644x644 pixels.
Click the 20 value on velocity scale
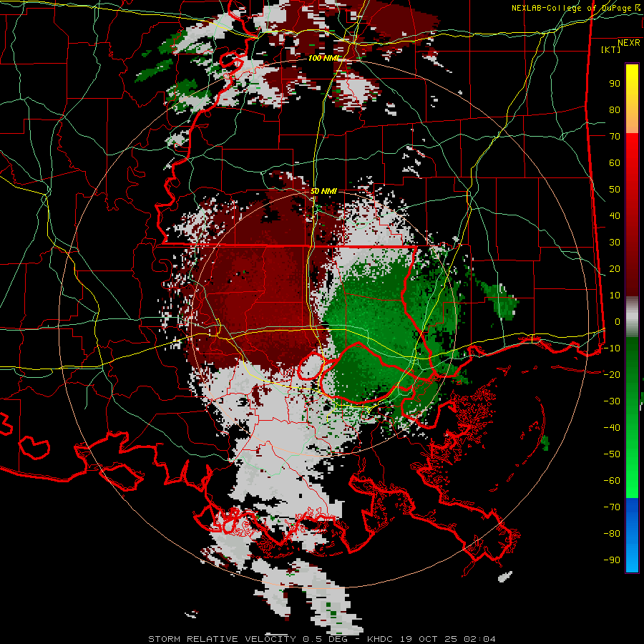(x=615, y=268)
